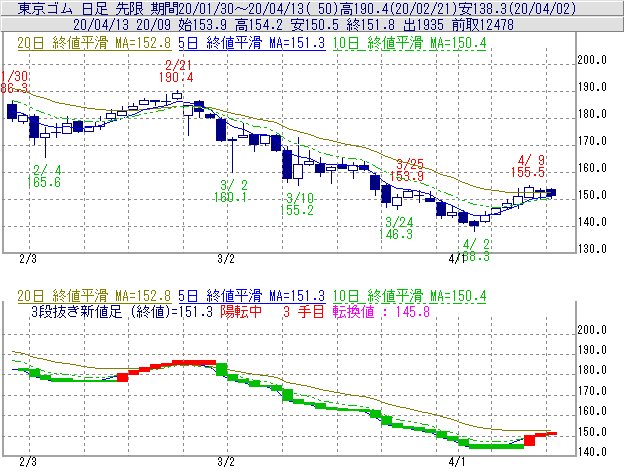624x474 pixels.
Task: Click the last candlestick near 150 in top chart
Action: (551, 193)
